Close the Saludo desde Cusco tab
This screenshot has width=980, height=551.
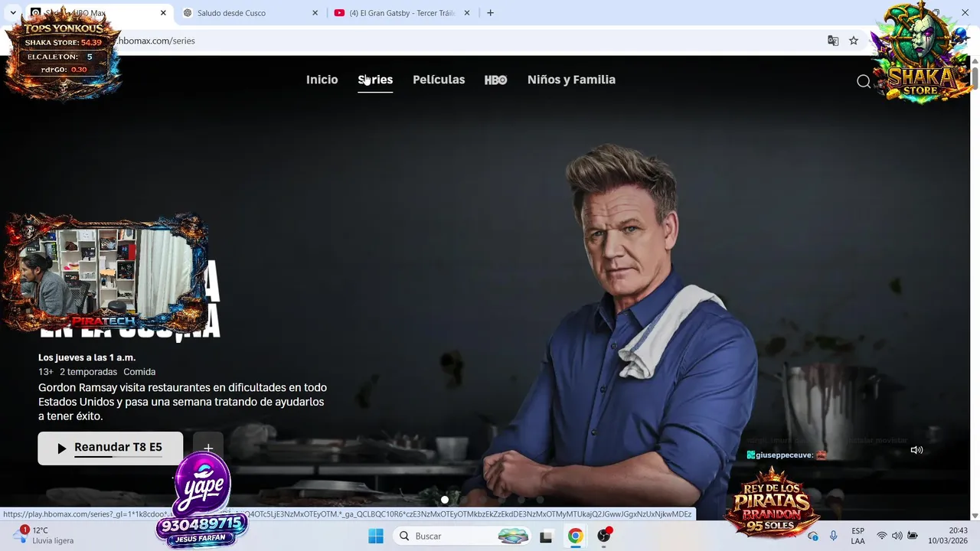pos(315,13)
